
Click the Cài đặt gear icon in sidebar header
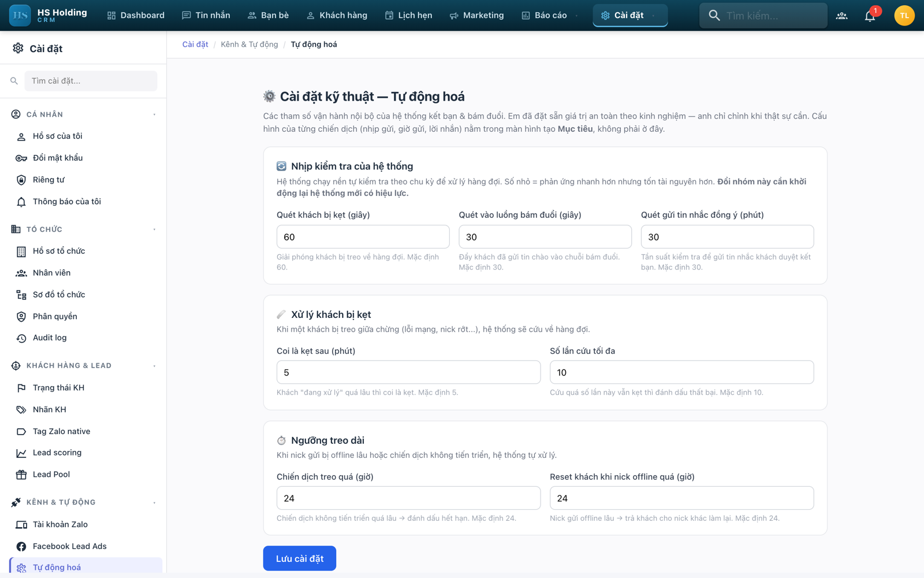click(18, 49)
